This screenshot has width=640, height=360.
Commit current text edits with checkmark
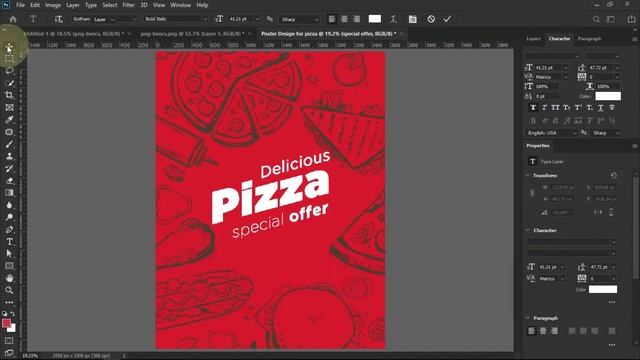coord(447,19)
